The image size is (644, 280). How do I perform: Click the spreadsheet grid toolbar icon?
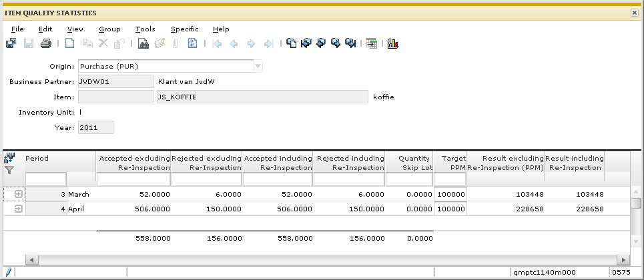click(x=372, y=44)
